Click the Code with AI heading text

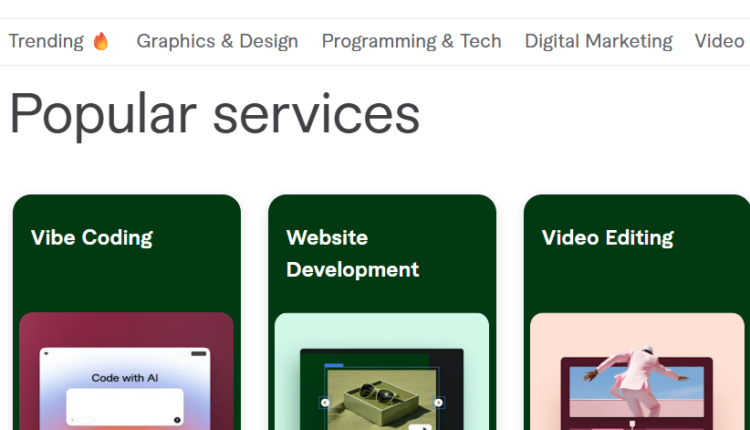[x=125, y=378]
